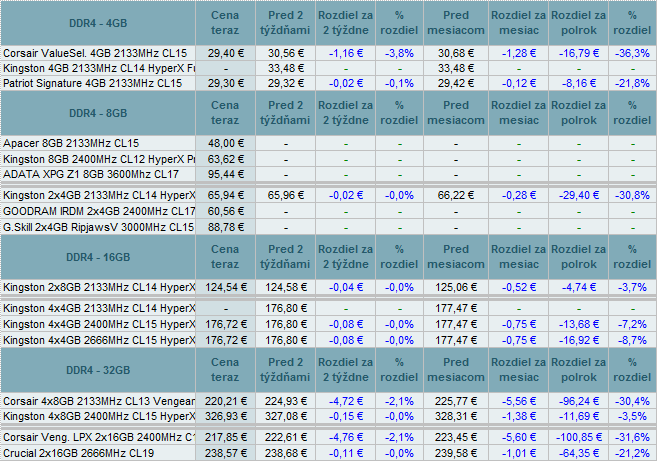Click Kingston 4x4GB 2133MHz CL14 HyperX name

pyautogui.click(x=99, y=308)
